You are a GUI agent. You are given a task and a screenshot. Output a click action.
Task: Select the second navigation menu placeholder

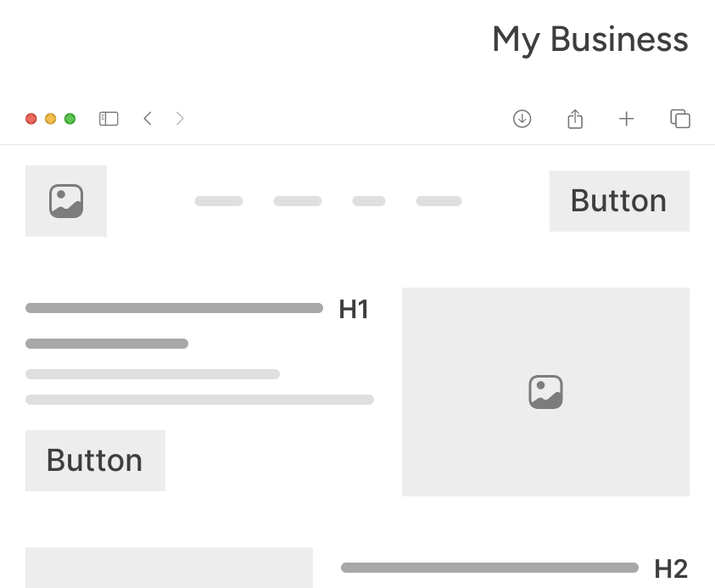[x=298, y=201]
